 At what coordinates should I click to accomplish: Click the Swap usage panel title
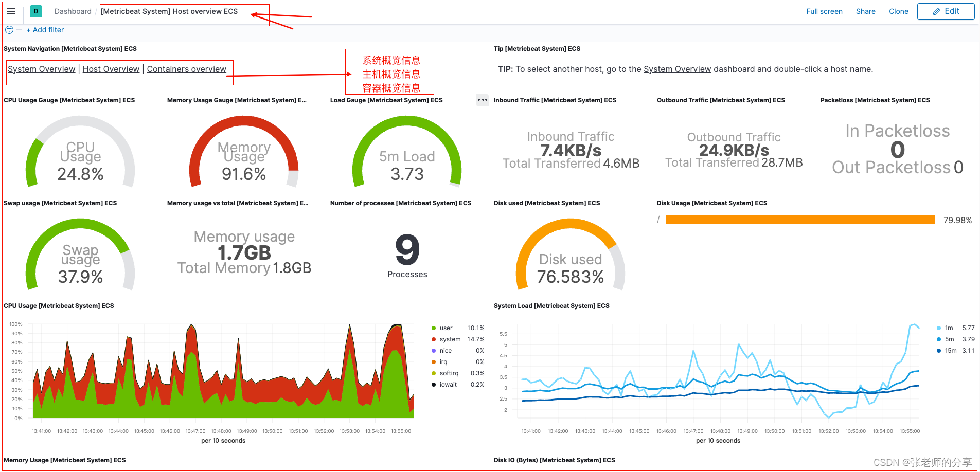(x=60, y=203)
